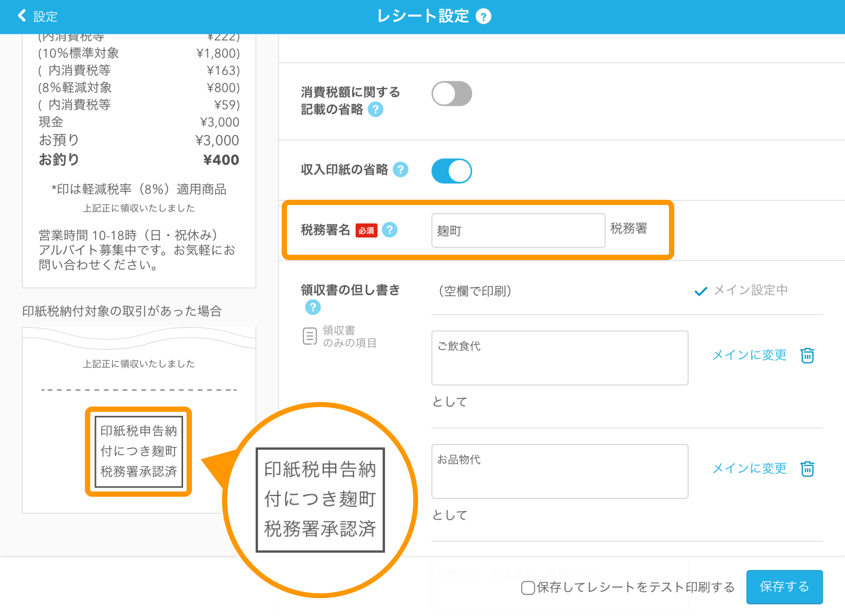Enable the 消費税額に関する記載の省略 toggle
Screen dimensions: 845x616
click(452, 93)
